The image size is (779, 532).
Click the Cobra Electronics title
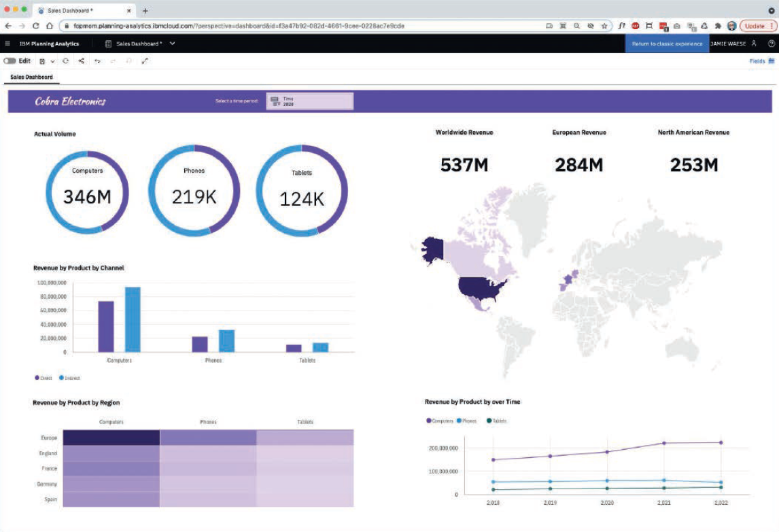point(70,101)
